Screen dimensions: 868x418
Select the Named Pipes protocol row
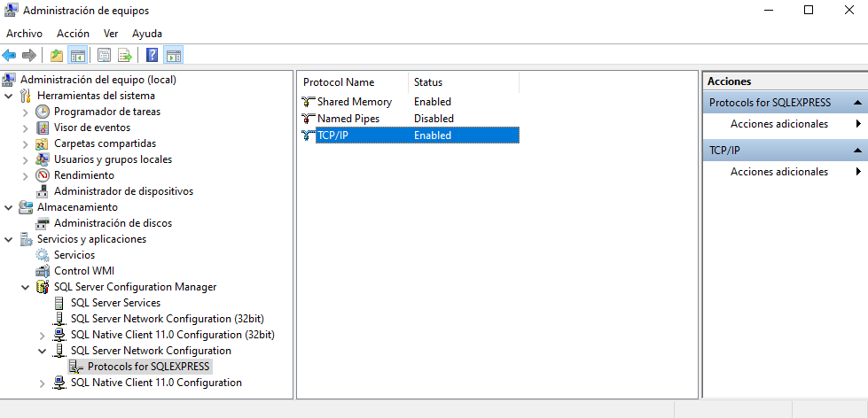411,119
